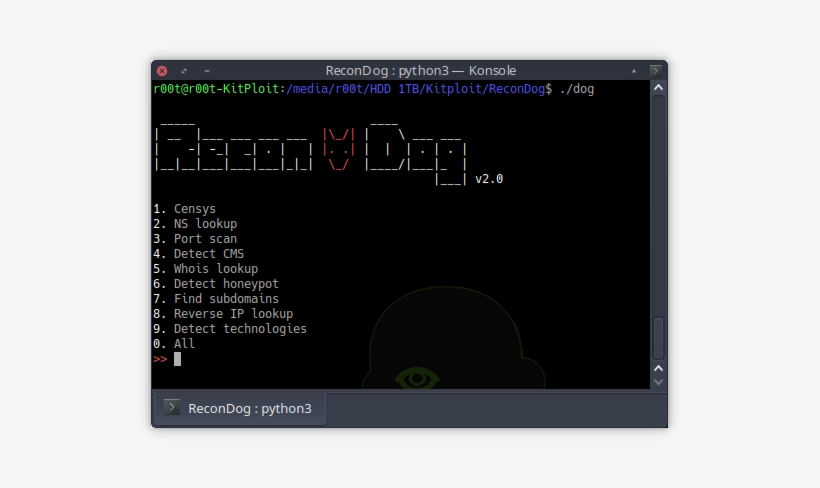Switch to the ReconDog : python3 tab
Image resolution: width=820 pixels, height=488 pixels.
240,408
